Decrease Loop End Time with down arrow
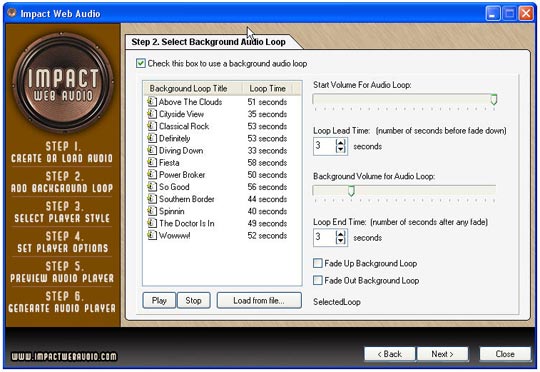Viewport: 540px width, 372px height. [341, 240]
